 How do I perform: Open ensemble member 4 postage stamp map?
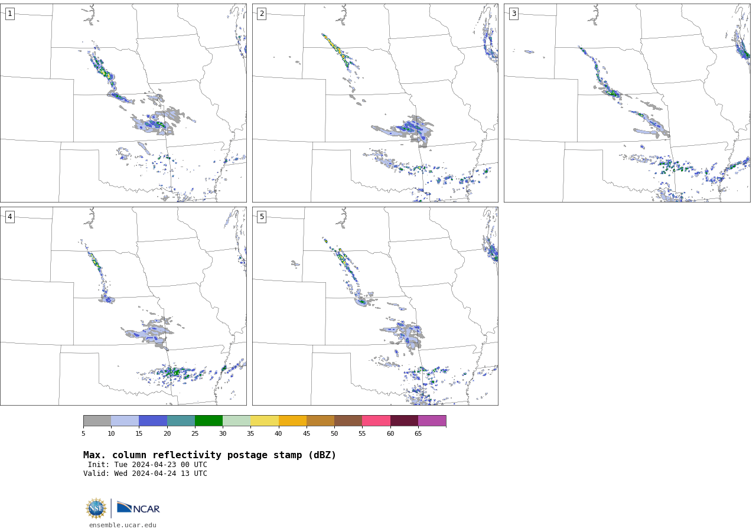click(x=123, y=306)
